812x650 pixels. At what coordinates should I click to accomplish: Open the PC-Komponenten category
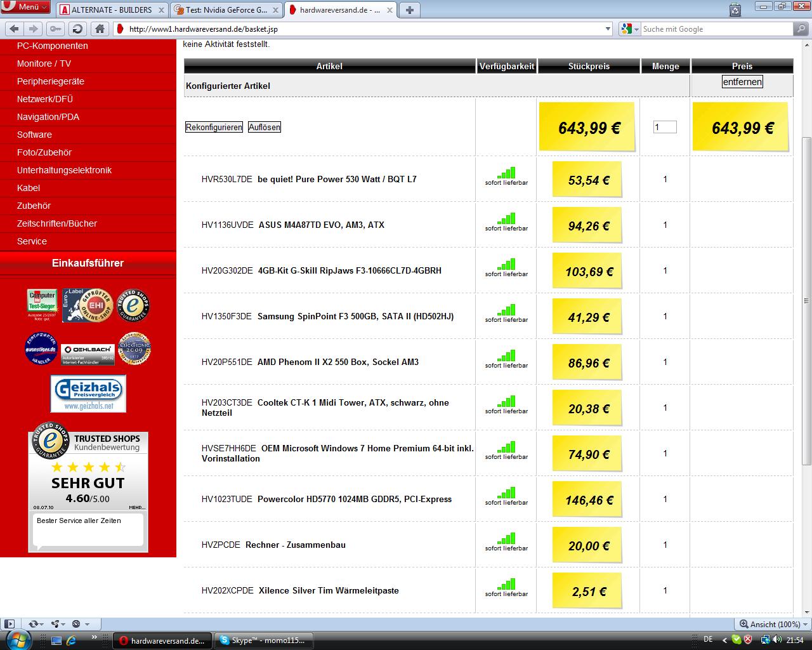tap(53, 46)
